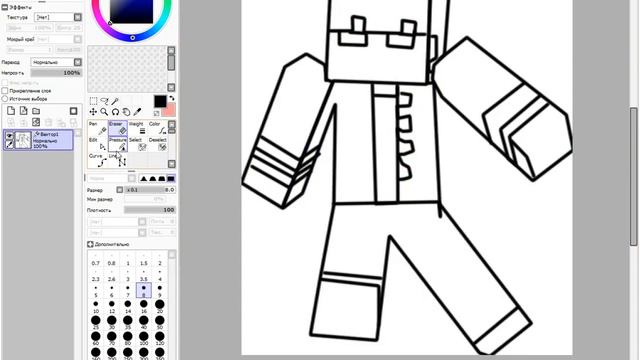Adjust the Непрозрачность opacity slider
Image resolution: width=640 pixels, height=360 pixels.
click(x=56, y=73)
